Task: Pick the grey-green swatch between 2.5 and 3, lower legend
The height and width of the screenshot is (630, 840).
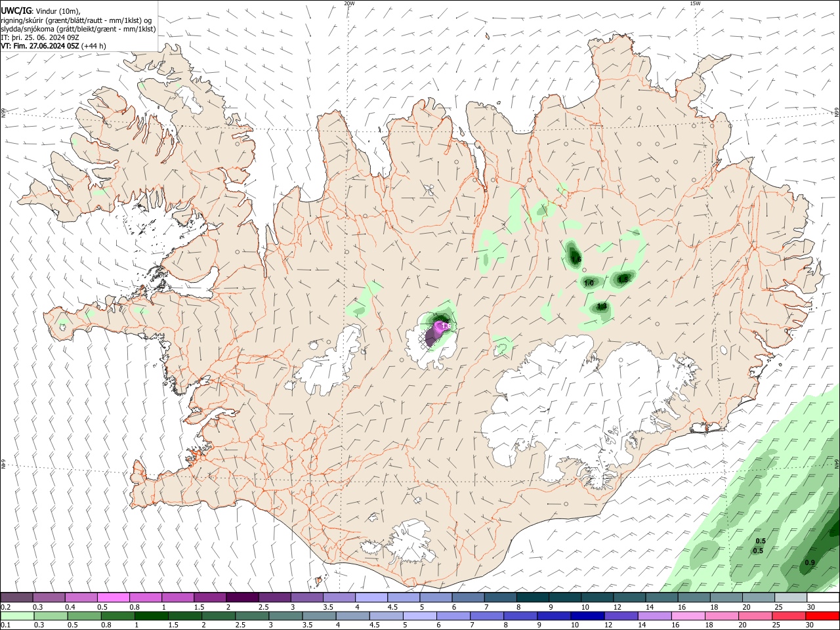Action: click(x=251, y=616)
